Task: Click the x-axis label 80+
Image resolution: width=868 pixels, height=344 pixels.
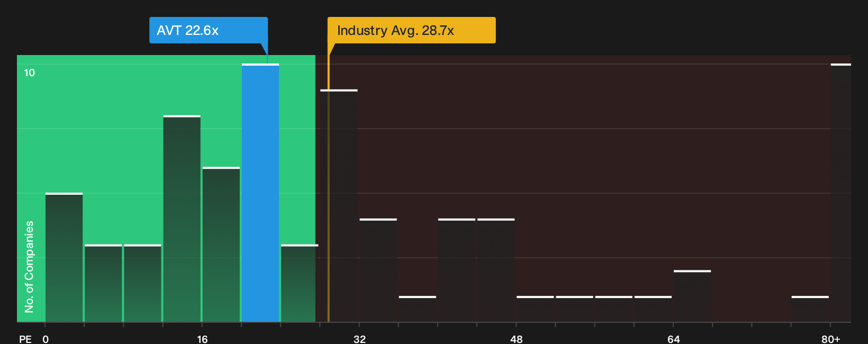Action: (x=830, y=339)
